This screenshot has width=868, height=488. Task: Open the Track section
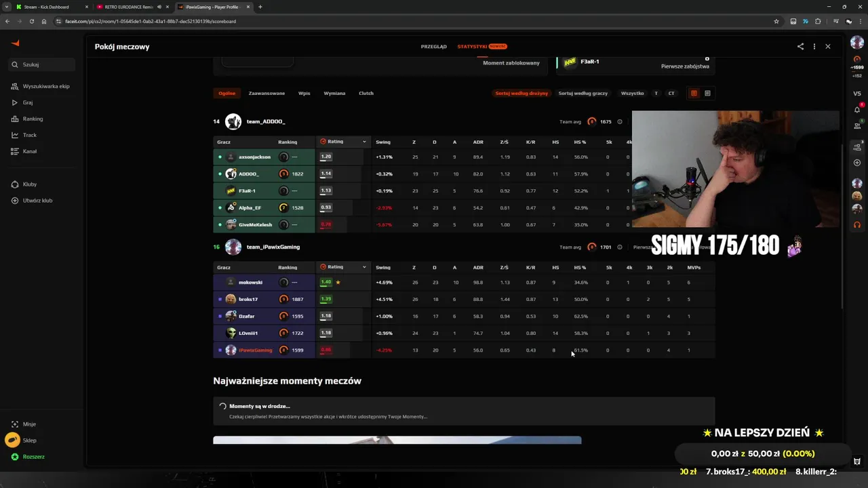tap(24, 135)
